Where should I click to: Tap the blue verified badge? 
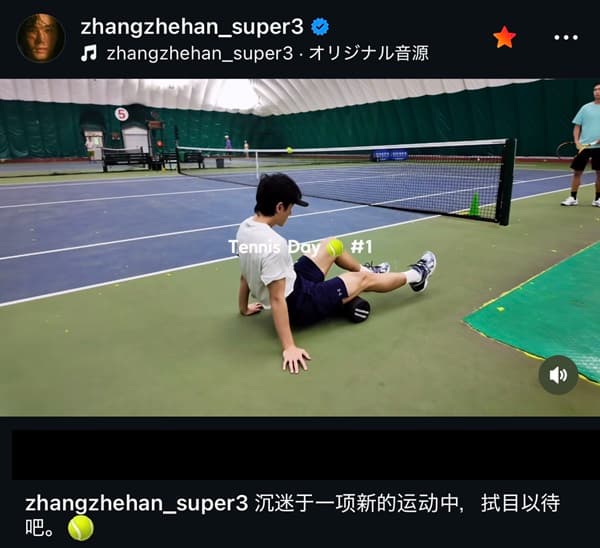coord(320,27)
